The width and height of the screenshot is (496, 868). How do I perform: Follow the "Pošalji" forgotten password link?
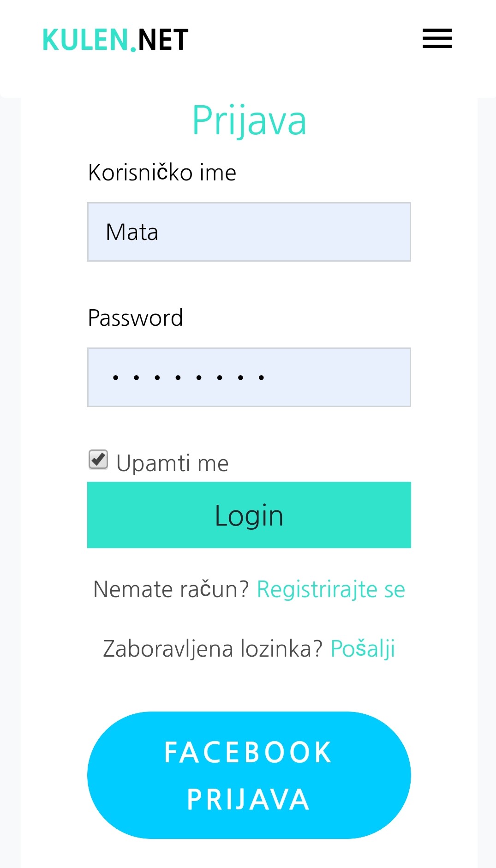(363, 649)
